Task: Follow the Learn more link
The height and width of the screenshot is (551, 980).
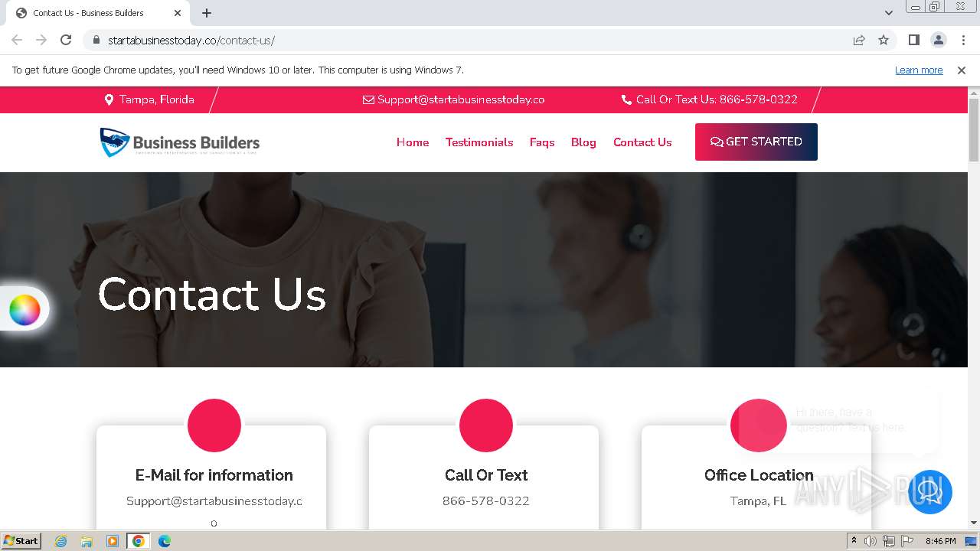Action: (919, 70)
